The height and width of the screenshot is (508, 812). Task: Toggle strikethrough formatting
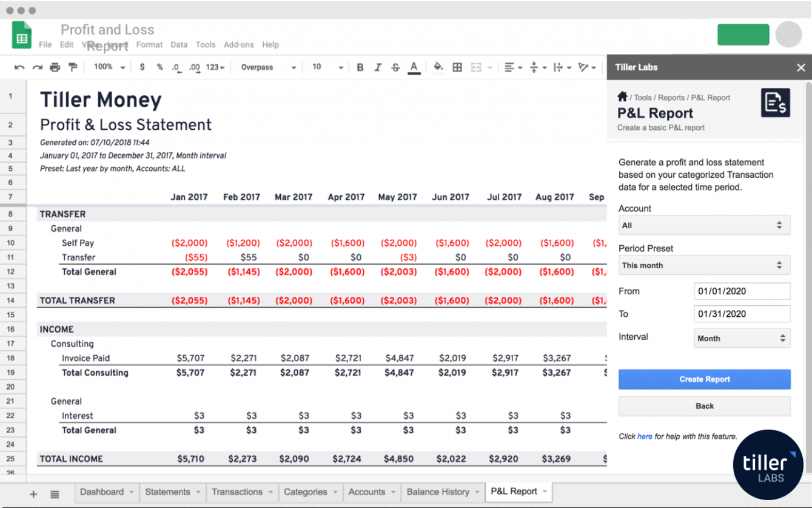pos(395,67)
